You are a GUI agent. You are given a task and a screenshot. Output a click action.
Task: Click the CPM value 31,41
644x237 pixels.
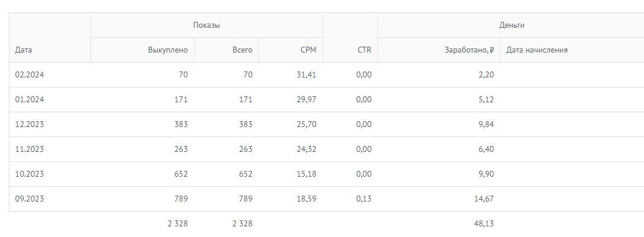(307, 74)
